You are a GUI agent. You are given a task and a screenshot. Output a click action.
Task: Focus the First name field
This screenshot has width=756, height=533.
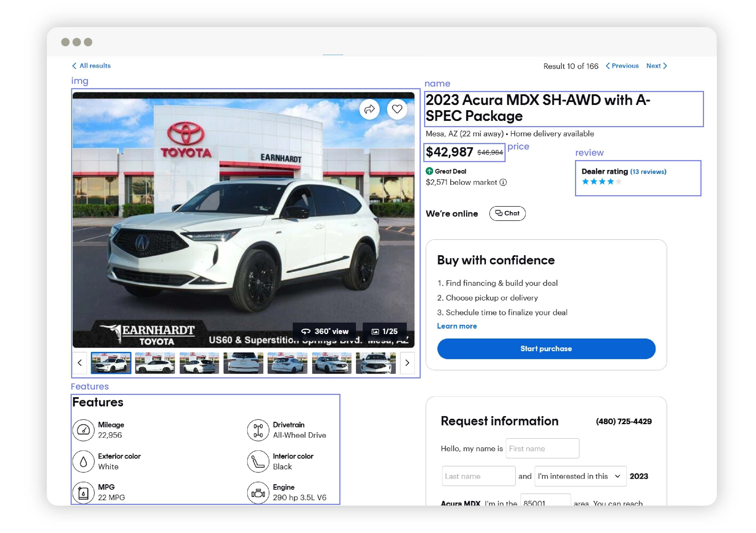tap(542, 448)
